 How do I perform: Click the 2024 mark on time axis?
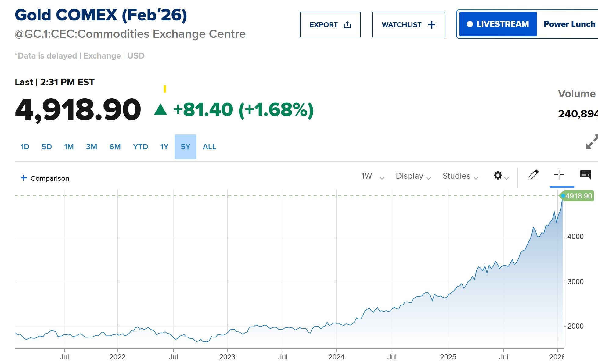pos(336,357)
